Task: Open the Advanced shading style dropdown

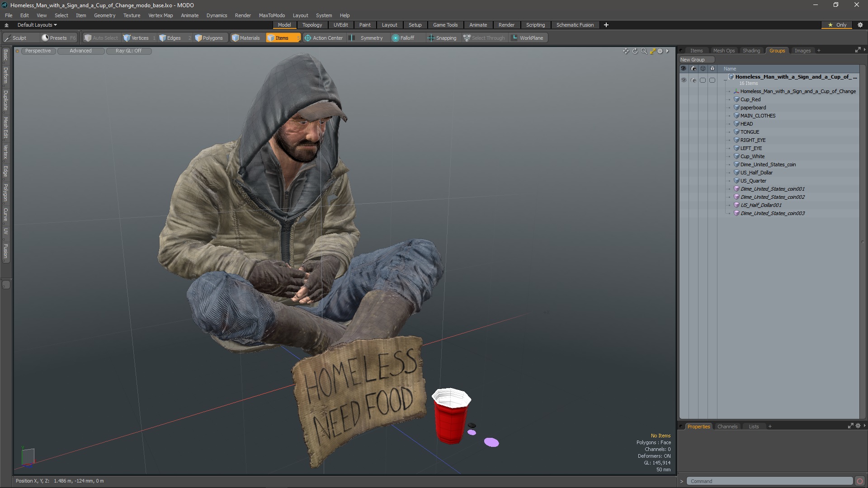Action: (x=80, y=51)
